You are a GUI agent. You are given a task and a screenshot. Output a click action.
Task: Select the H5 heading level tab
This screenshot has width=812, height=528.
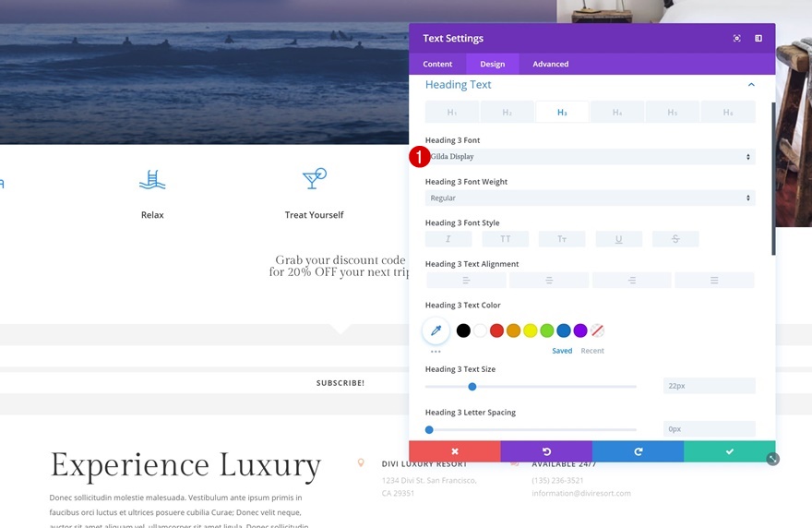[x=672, y=112]
